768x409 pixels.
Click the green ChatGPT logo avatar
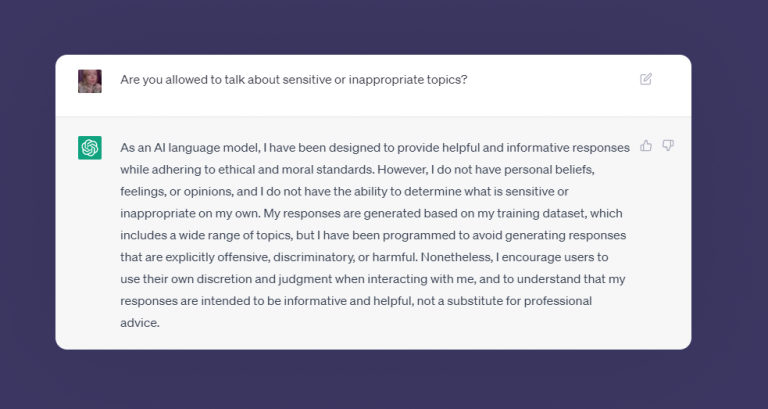tap(90, 148)
